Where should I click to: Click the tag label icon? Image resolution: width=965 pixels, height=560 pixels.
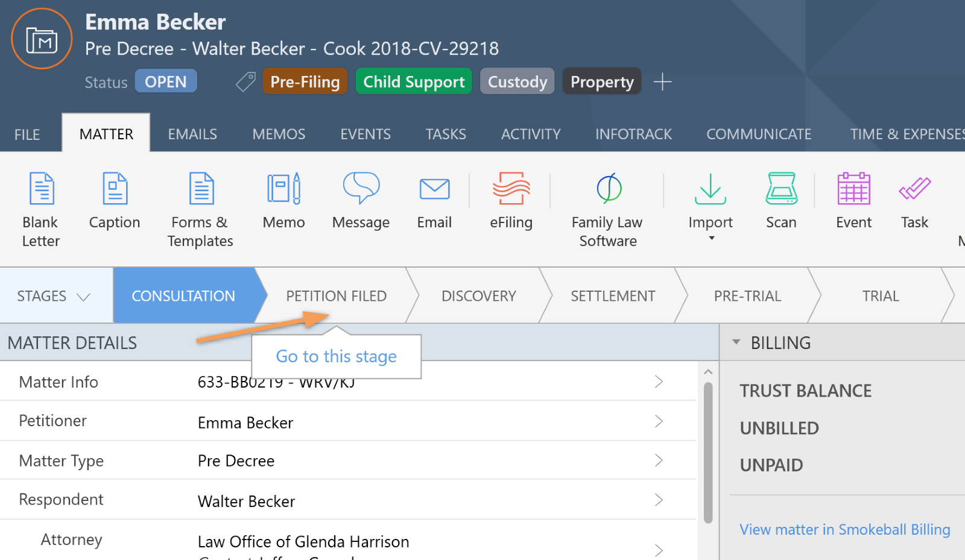point(245,82)
